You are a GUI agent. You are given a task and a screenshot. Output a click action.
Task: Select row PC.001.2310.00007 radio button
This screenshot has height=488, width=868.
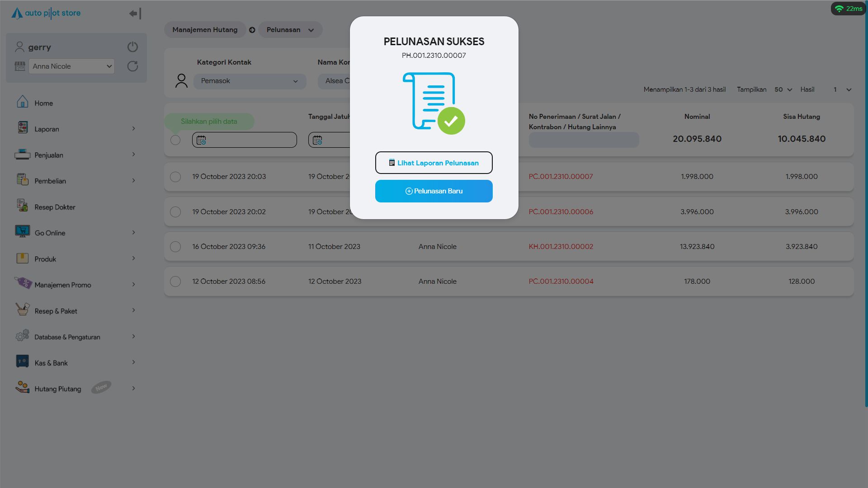pos(175,177)
